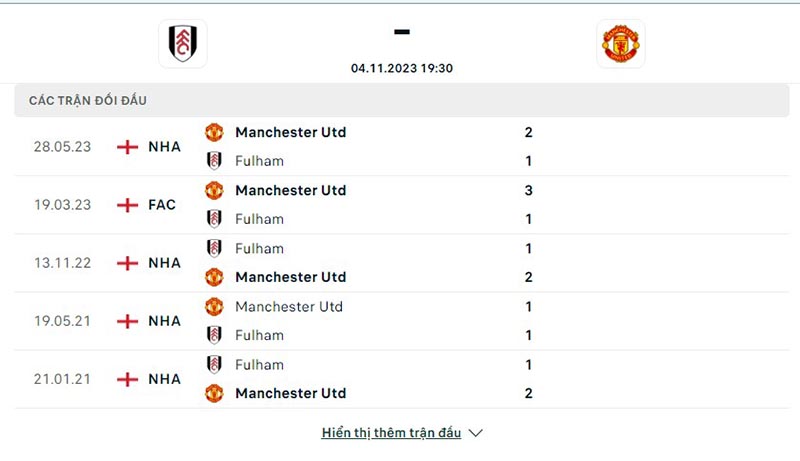Open the Manchester United crest in header
The width and height of the screenshot is (800, 461).
coord(620,44)
